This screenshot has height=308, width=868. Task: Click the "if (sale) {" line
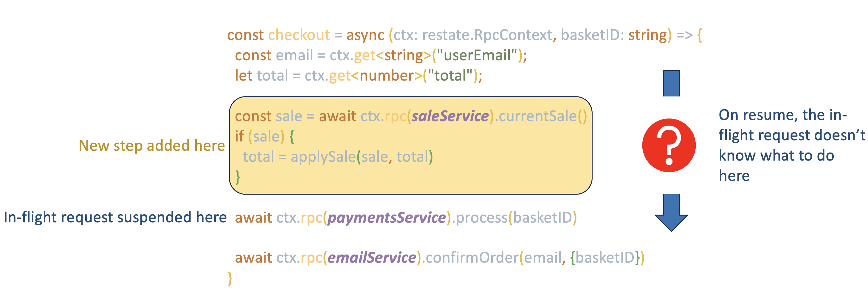(264, 137)
